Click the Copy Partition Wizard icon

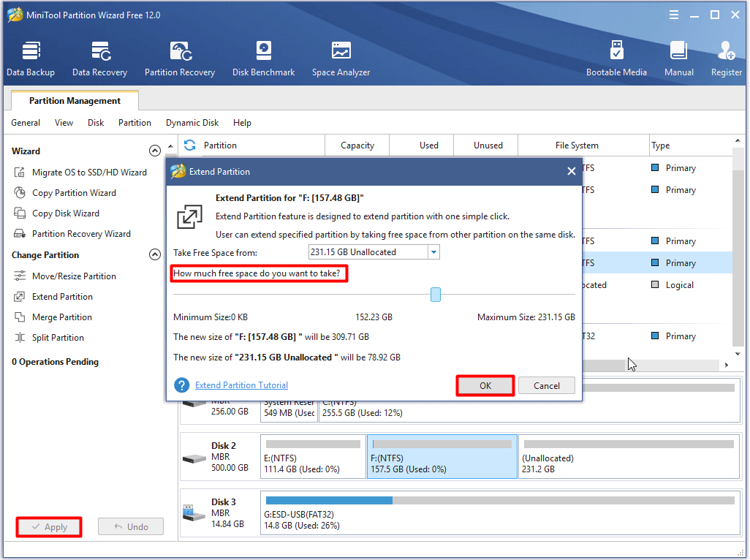(20, 193)
